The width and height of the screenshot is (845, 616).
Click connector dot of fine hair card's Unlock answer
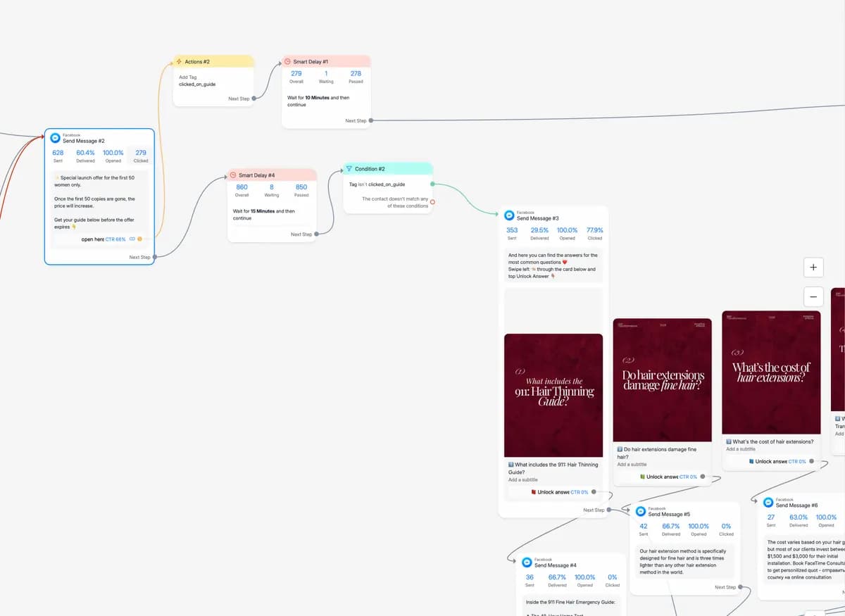[x=703, y=477]
